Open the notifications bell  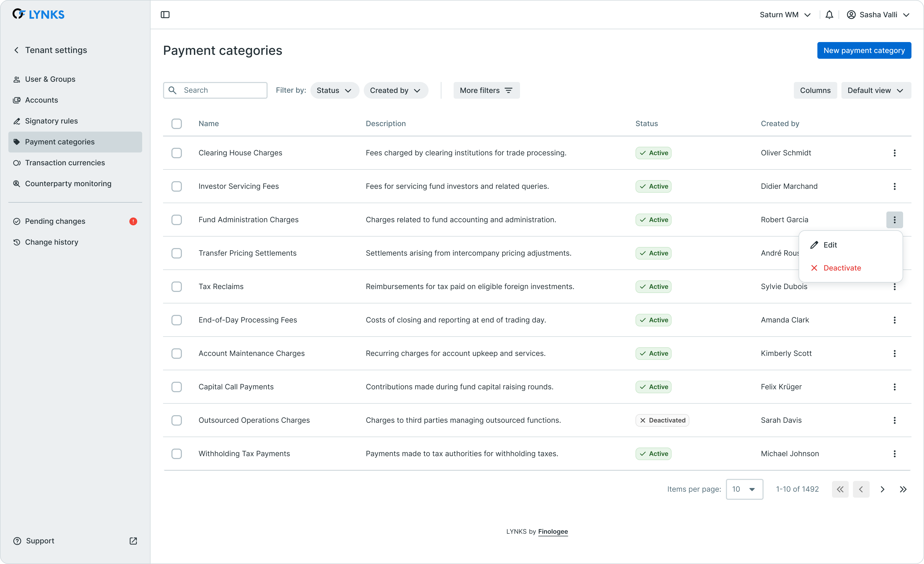(x=829, y=15)
